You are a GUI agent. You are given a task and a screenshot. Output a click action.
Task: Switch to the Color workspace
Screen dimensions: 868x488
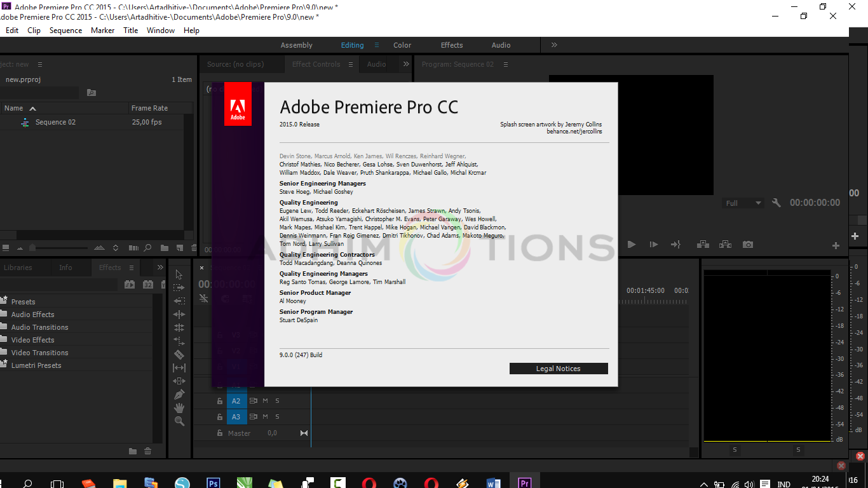402,45
